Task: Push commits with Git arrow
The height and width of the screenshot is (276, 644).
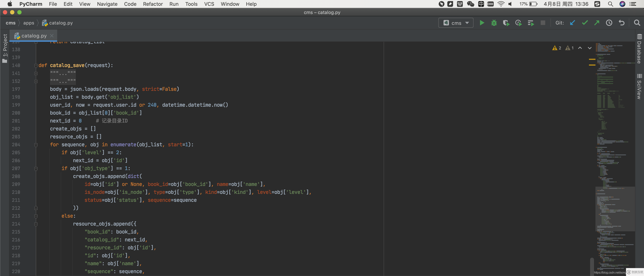Action: click(597, 23)
